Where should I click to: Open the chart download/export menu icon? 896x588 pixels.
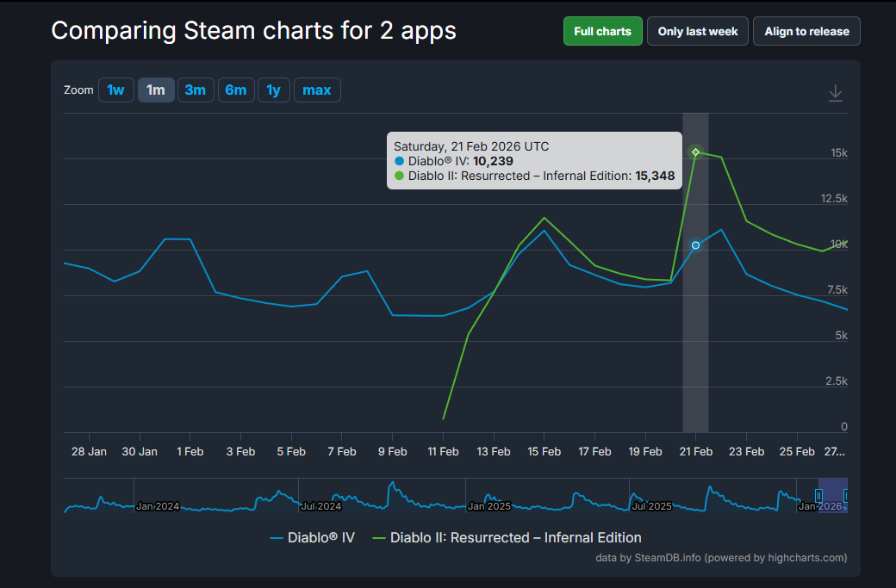[835, 93]
